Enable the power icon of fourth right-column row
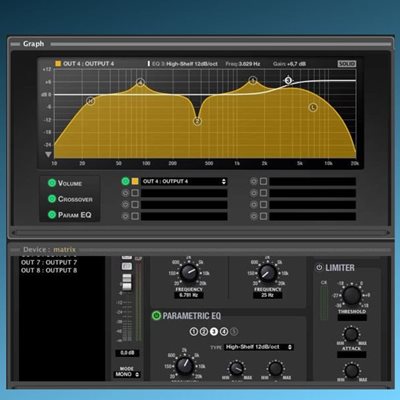This screenshot has height=400, width=400. click(x=254, y=216)
